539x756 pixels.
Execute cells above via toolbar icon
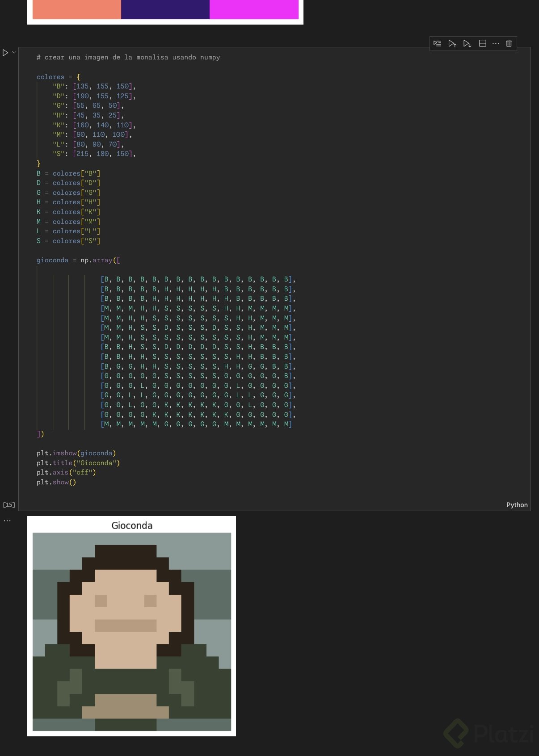452,43
